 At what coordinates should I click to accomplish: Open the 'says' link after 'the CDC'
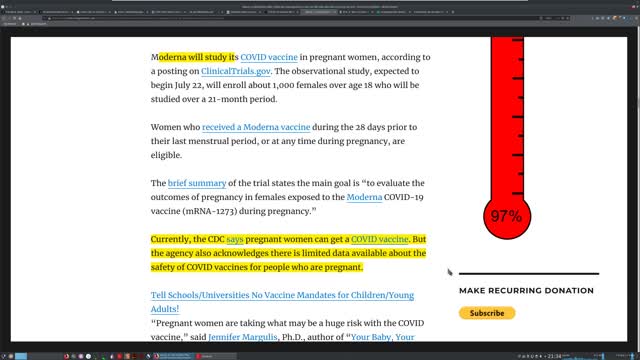pyautogui.click(x=235, y=239)
